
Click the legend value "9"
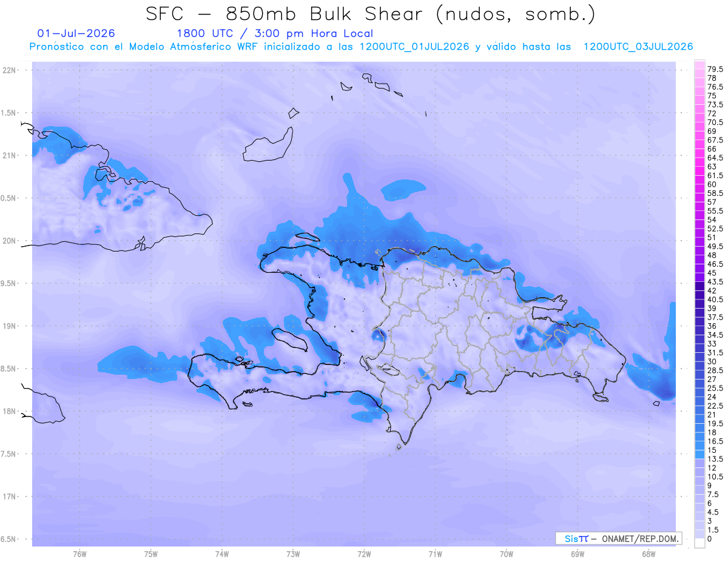[x=710, y=485]
